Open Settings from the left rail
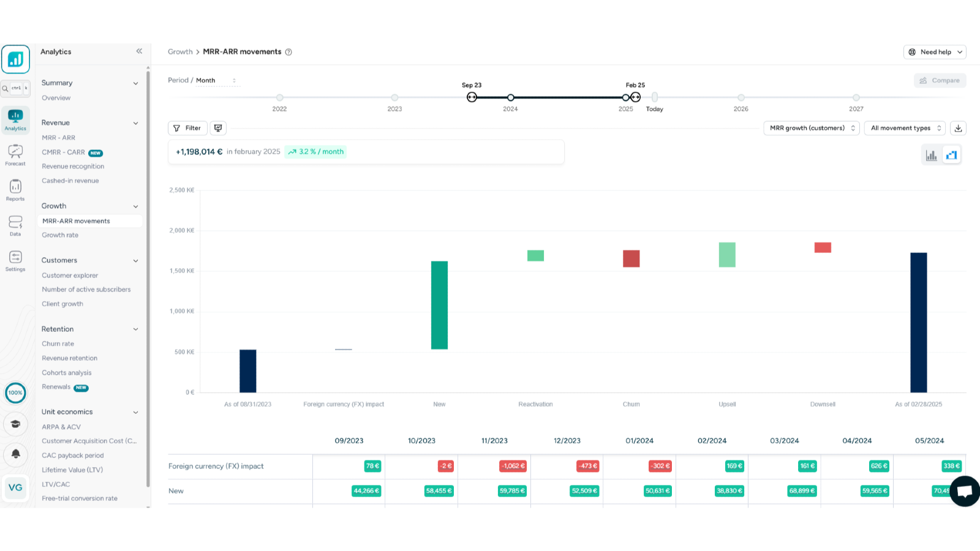Screen dimensions: 980x551 pyautogui.click(x=15, y=260)
